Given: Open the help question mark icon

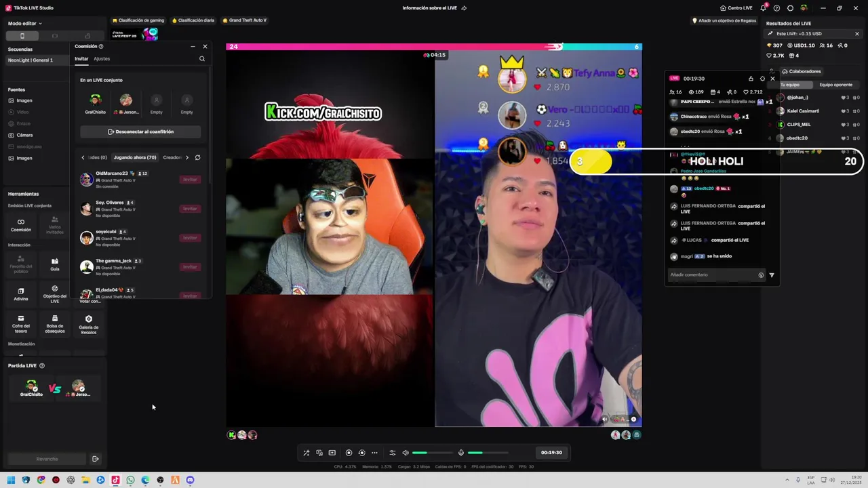Looking at the screenshot, I should tap(776, 8).
